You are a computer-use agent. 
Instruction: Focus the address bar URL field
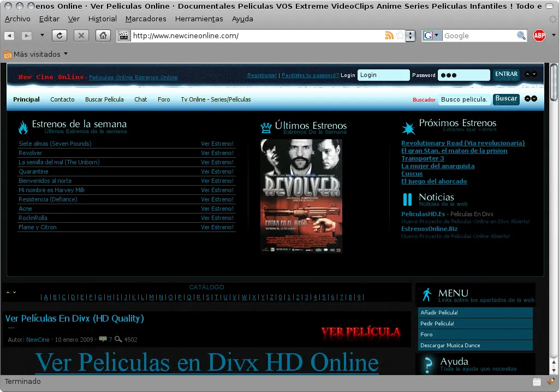257,35
